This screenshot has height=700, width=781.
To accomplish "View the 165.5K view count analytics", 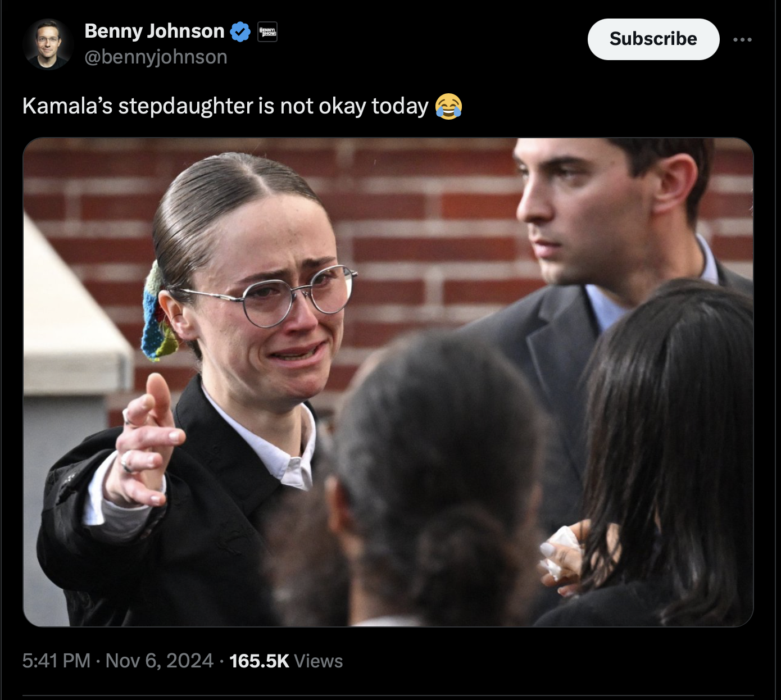I will (259, 660).
